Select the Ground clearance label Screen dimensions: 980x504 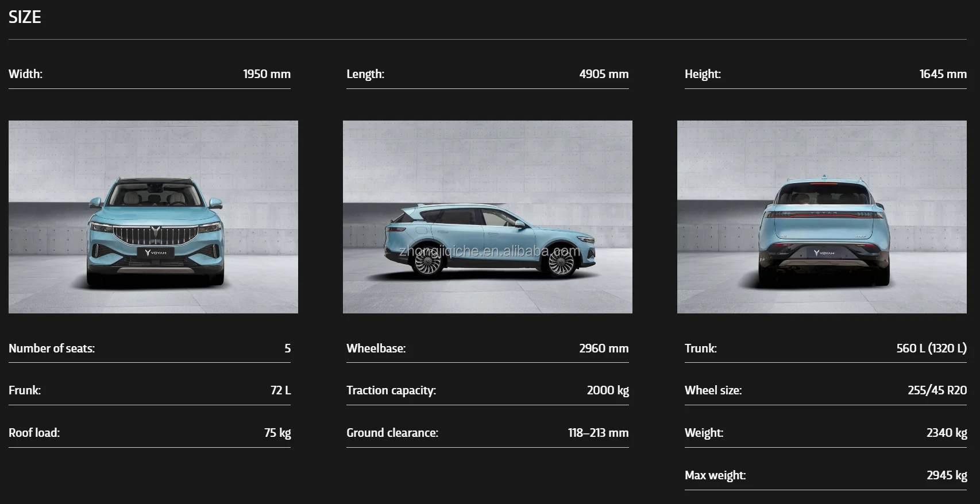pos(392,433)
